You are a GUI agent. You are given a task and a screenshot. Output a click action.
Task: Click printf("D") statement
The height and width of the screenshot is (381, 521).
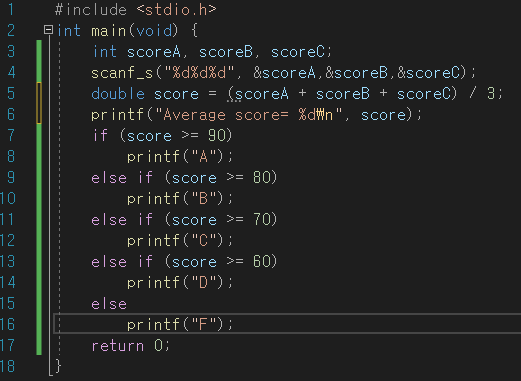click(x=180, y=283)
